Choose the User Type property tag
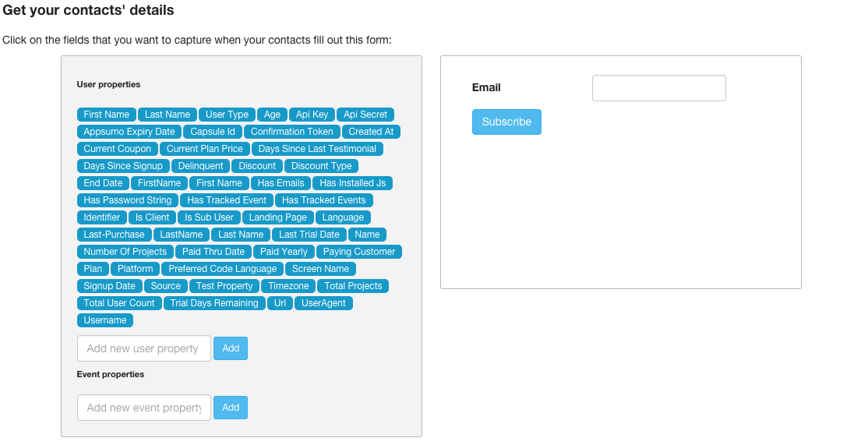This screenshot has width=868, height=445. click(227, 115)
